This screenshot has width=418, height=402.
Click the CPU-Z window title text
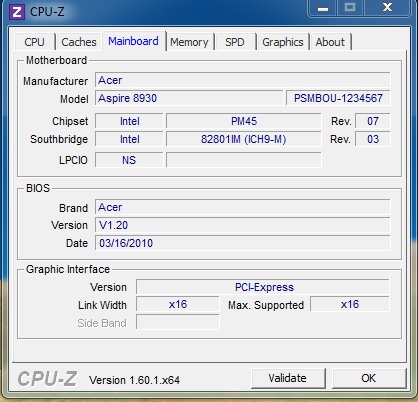pyautogui.click(x=47, y=12)
